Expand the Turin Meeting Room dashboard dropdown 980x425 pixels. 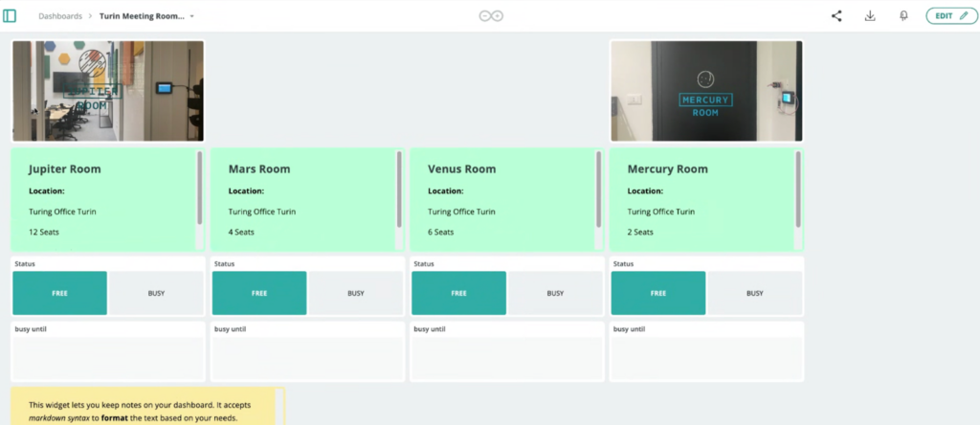coord(191,16)
